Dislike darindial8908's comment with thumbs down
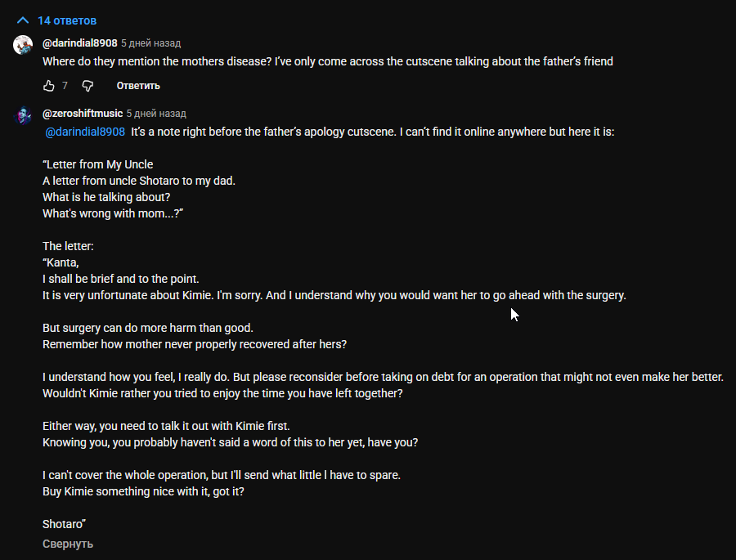736x560 pixels. pyautogui.click(x=88, y=86)
